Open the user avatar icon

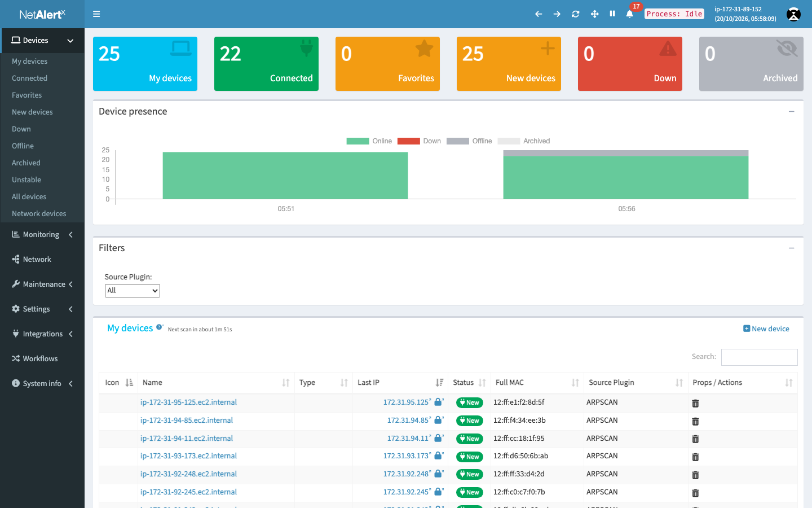point(793,14)
